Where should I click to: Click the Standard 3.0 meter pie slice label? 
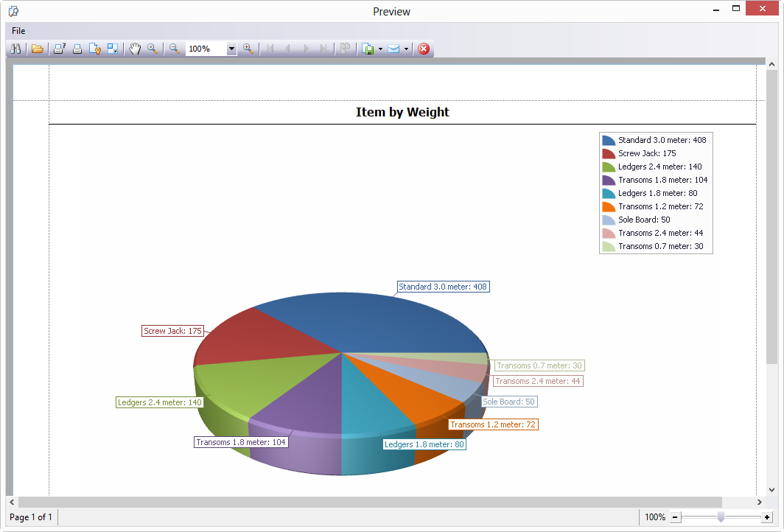click(443, 287)
